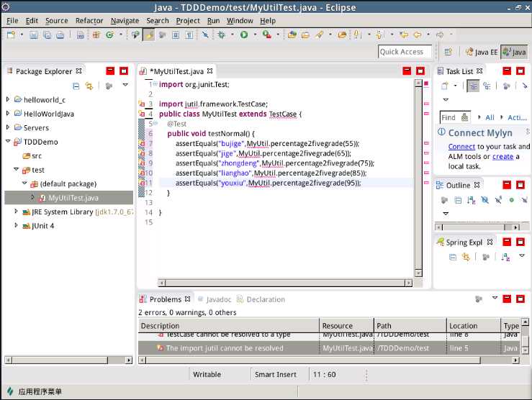Click the New file wizard icon
532x400 pixels.
(12, 35)
